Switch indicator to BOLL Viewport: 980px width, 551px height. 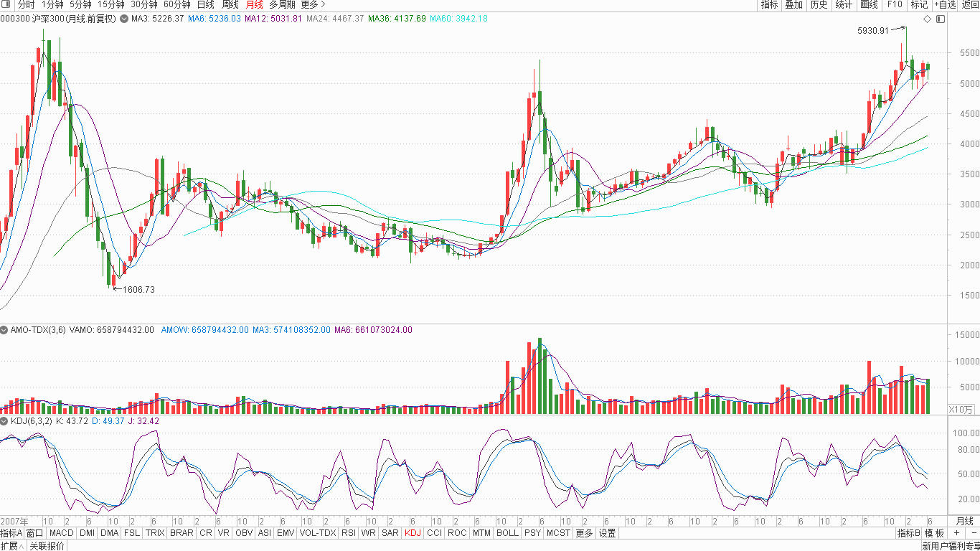[x=507, y=533]
